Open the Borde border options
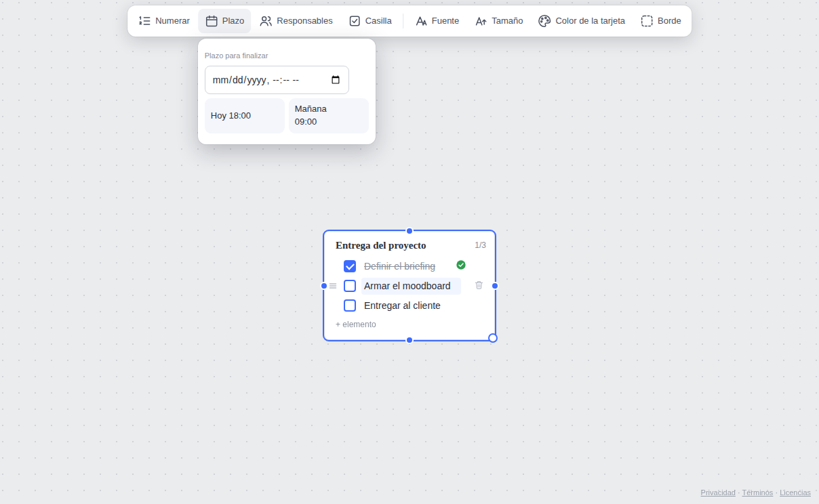The width and height of the screenshot is (819, 504). point(661,21)
